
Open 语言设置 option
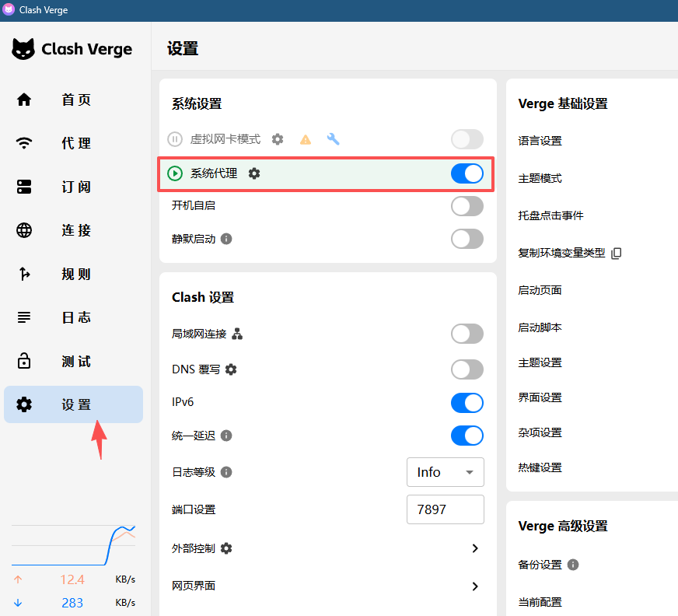pyautogui.click(x=540, y=141)
